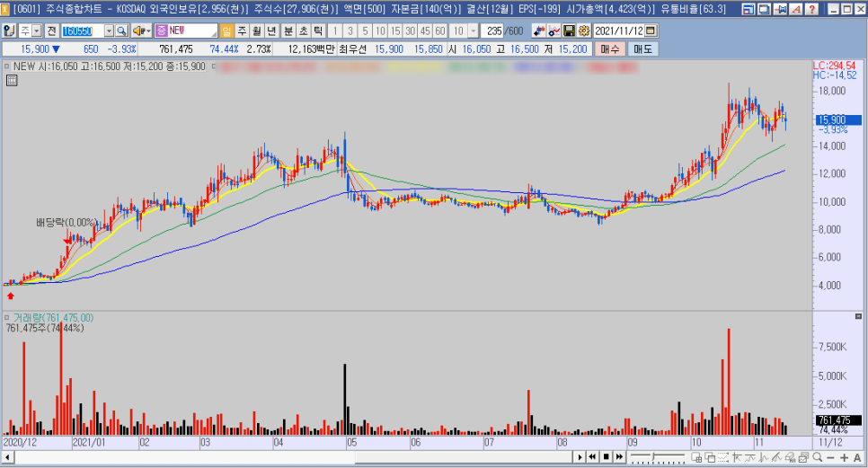The height and width of the screenshot is (468, 868).
Task: Select the 5 interval button
Action: pos(365,31)
